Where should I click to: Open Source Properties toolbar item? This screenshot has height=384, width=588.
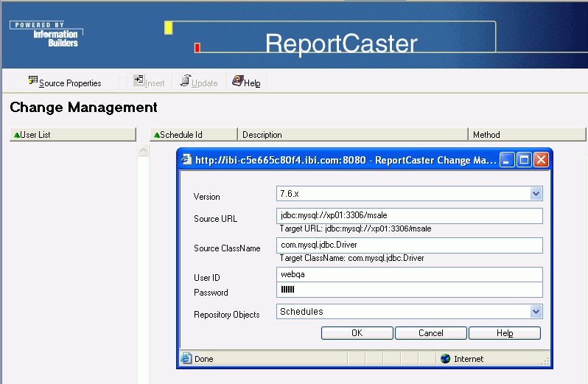pyautogui.click(x=65, y=82)
